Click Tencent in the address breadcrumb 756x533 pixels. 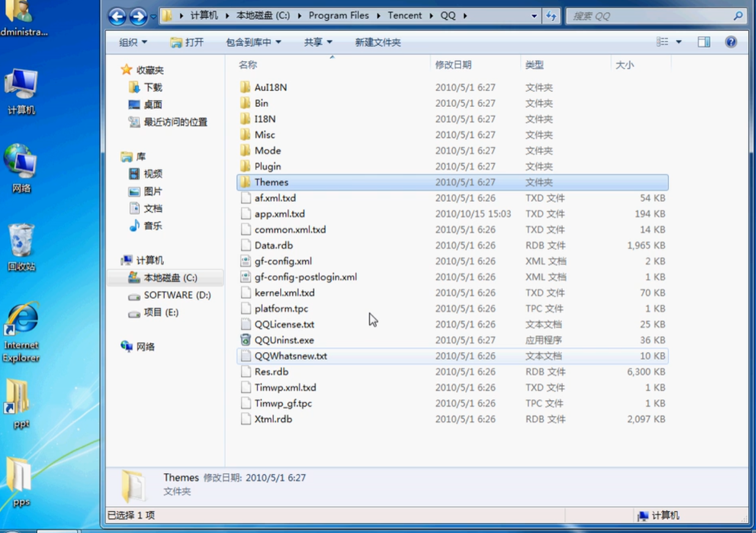pos(404,16)
